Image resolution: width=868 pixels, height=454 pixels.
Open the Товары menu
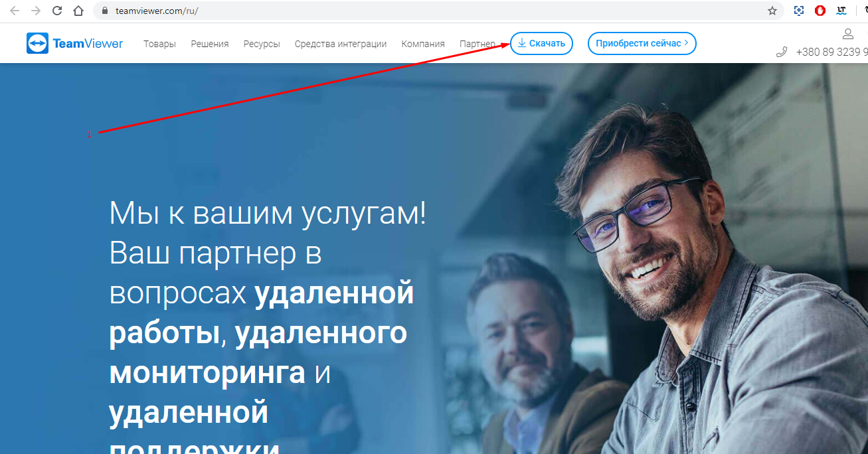[159, 44]
